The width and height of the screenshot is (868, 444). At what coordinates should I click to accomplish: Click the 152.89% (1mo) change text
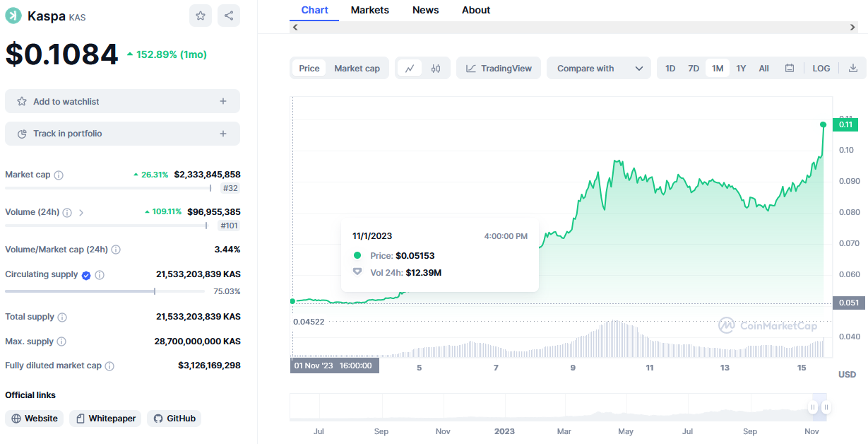point(172,54)
